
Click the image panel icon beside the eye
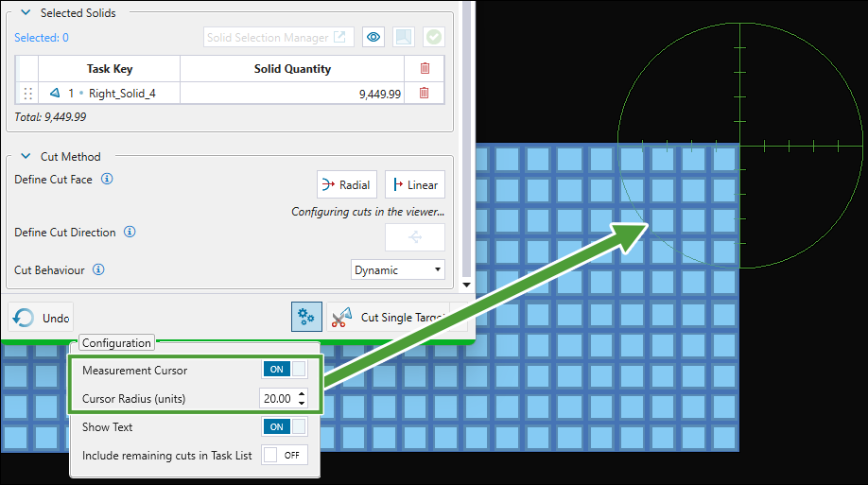point(404,37)
